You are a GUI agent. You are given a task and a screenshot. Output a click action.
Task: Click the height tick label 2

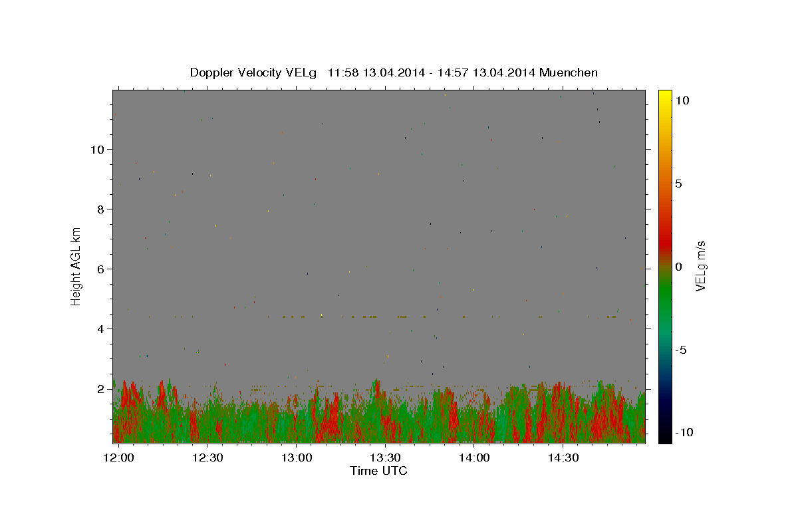(x=101, y=389)
